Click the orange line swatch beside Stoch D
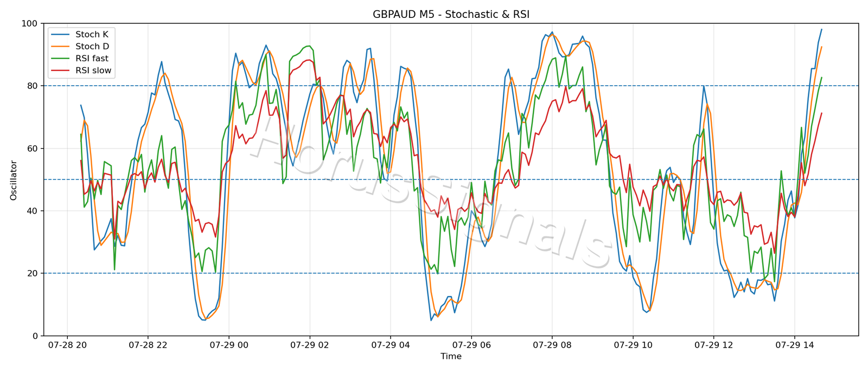868x372 pixels. tap(60, 47)
